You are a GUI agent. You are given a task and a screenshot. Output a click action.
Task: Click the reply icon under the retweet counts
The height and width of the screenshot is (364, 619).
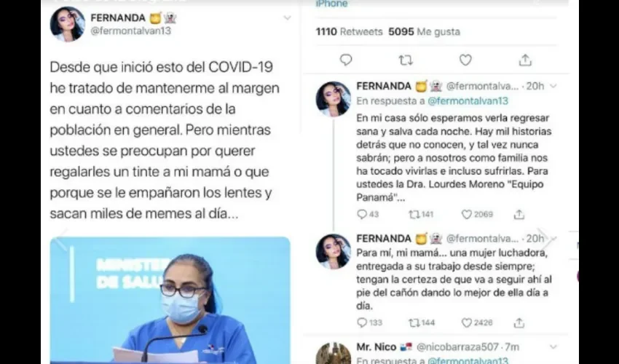tap(346, 60)
